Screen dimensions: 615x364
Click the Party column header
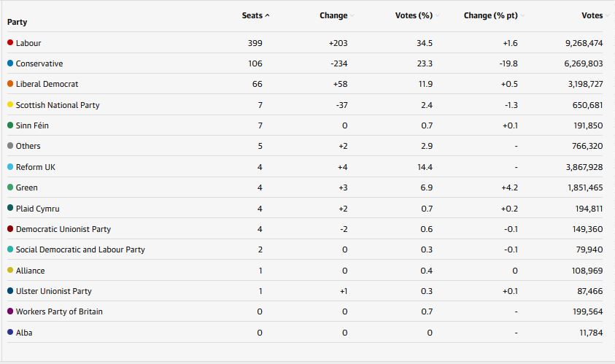pyautogui.click(x=17, y=22)
